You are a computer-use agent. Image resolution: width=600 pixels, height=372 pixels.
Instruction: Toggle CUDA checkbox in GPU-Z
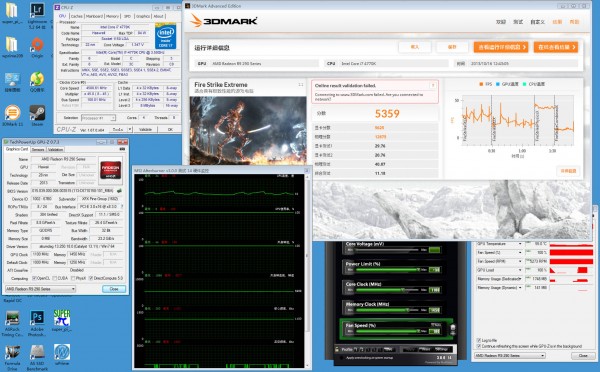(x=54, y=278)
